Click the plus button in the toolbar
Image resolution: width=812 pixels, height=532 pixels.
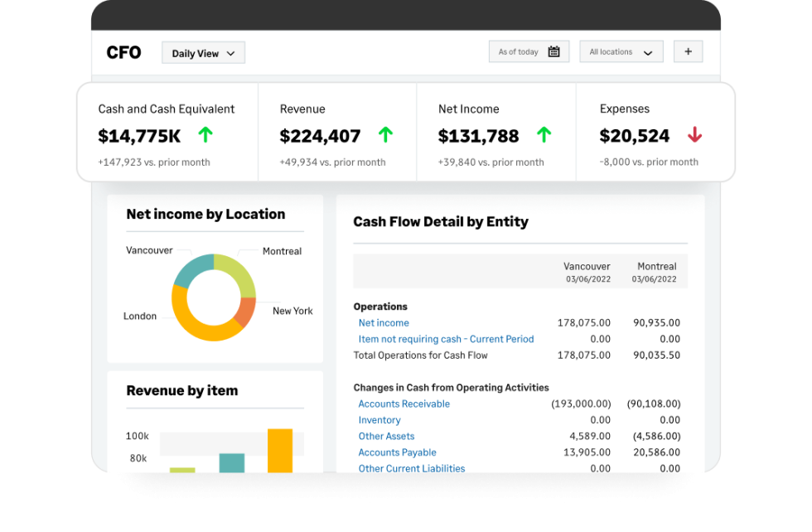(x=688, y=51)
